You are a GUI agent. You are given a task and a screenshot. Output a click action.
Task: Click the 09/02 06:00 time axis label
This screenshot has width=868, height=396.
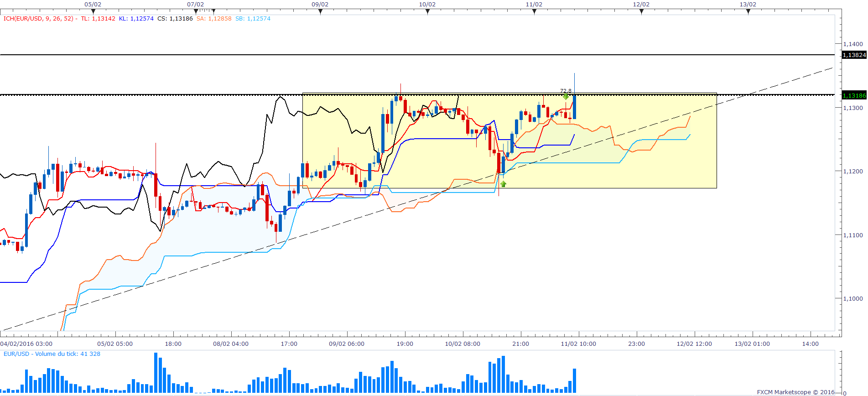pos(346,344)
